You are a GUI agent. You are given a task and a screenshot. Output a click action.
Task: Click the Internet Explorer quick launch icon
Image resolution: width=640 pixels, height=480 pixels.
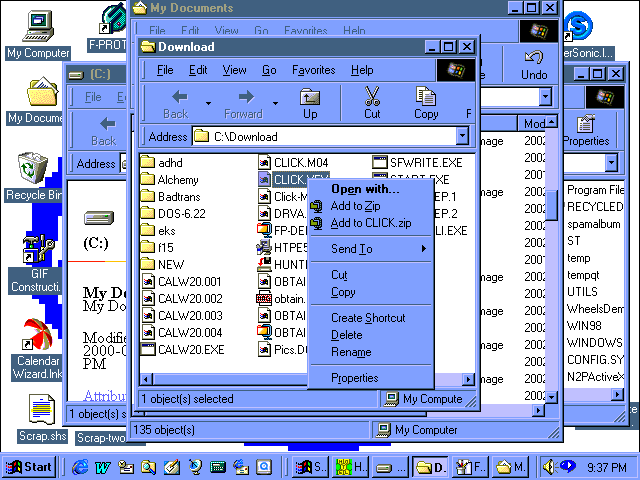80,467
